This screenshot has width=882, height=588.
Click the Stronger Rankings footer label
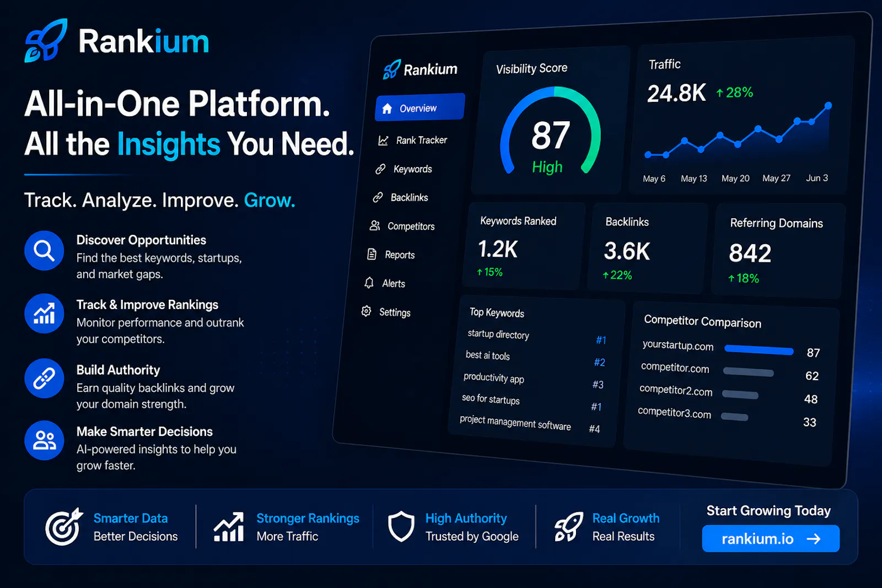(x=308, y=519)
